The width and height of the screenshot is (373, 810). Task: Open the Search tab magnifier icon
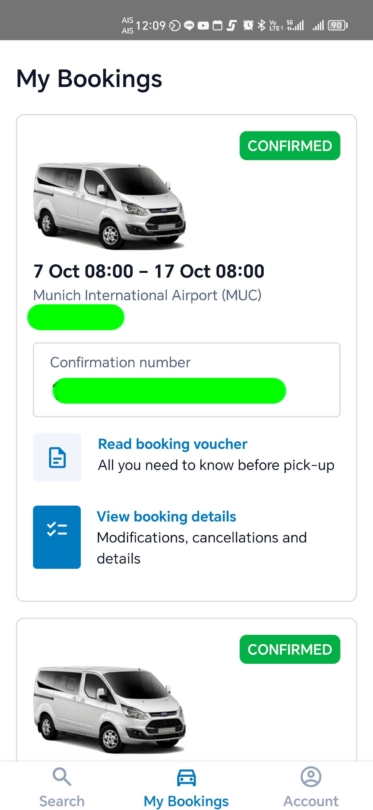pyautogui.click(x=61, y=776)
